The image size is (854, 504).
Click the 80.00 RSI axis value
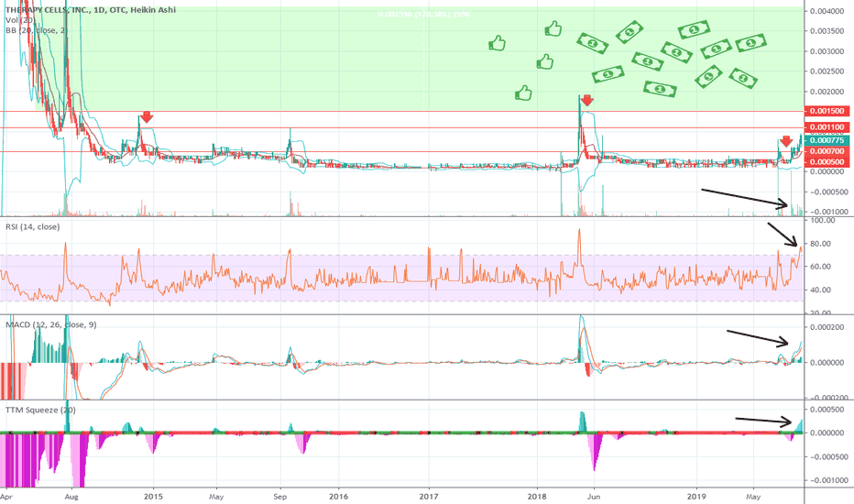click(x=821, y=244)
